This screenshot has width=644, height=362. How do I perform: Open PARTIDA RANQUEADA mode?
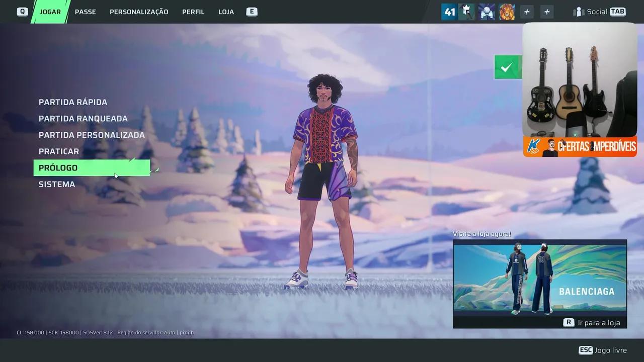83,118
